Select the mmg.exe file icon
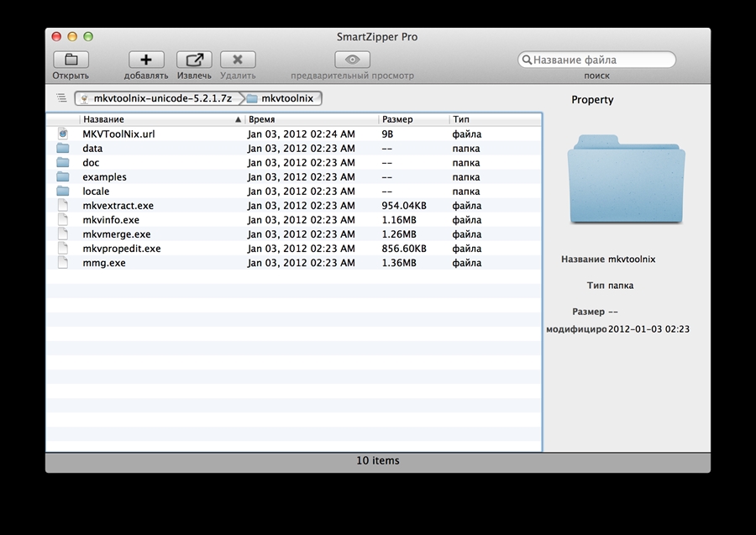The width and height of the screenshot is (756, 535). 63,263
